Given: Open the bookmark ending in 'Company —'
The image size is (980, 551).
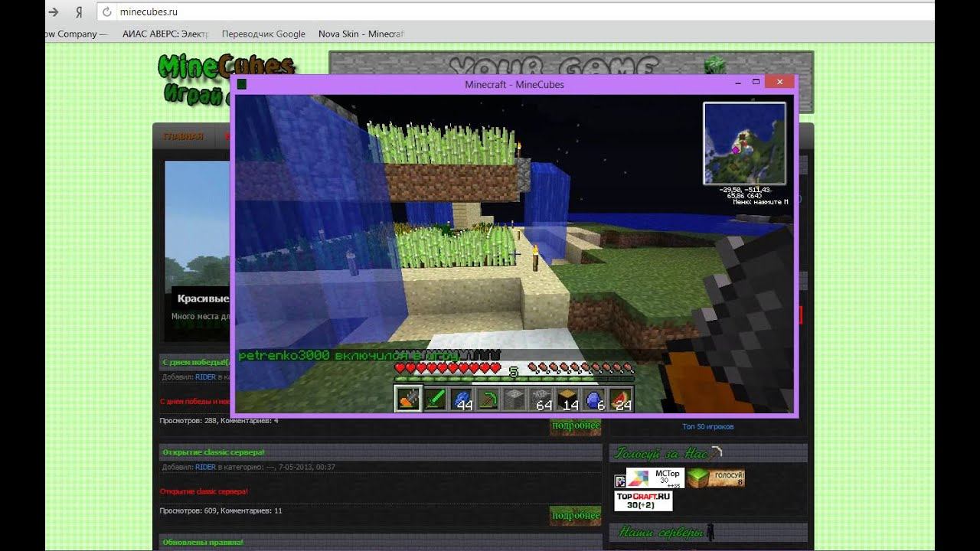Looking at the screenshot, I should coord(77,34).
